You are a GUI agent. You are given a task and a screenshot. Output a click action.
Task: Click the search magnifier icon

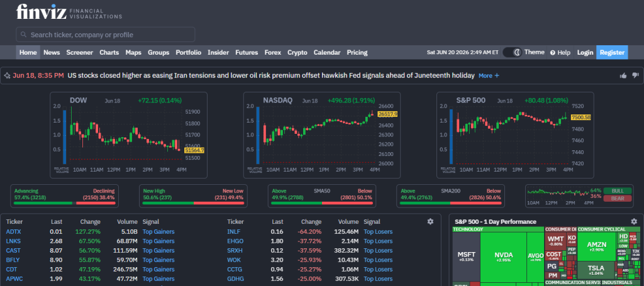point(24,35)
